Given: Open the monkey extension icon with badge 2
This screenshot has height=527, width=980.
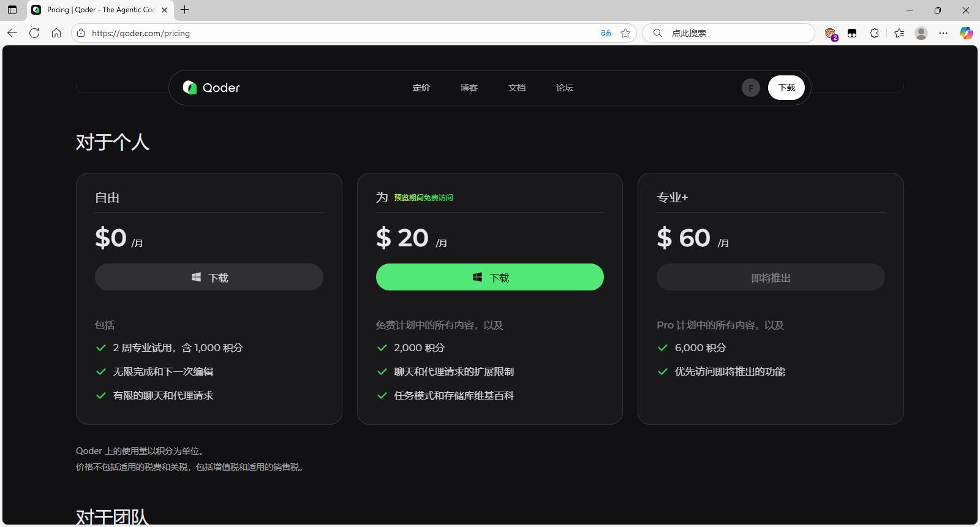Looking at the screenshot, I should [831, 33].
